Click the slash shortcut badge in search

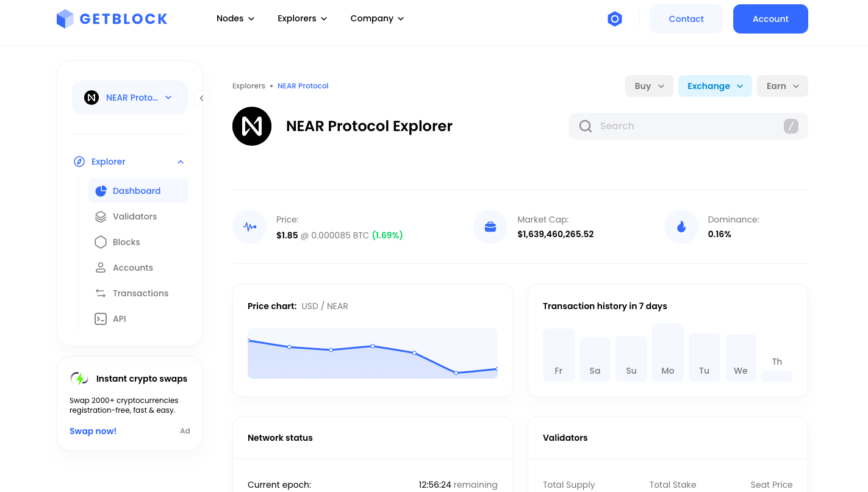click(791, 126)
